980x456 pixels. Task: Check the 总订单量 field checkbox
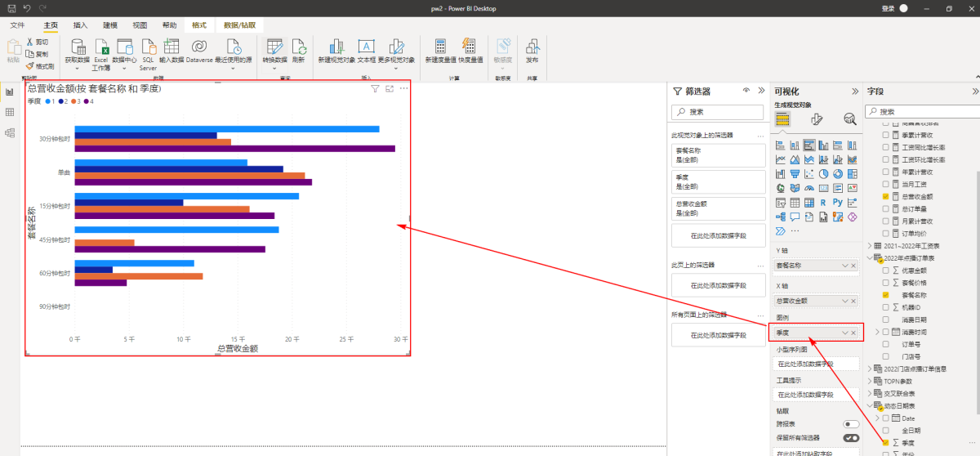pos(885,209)
